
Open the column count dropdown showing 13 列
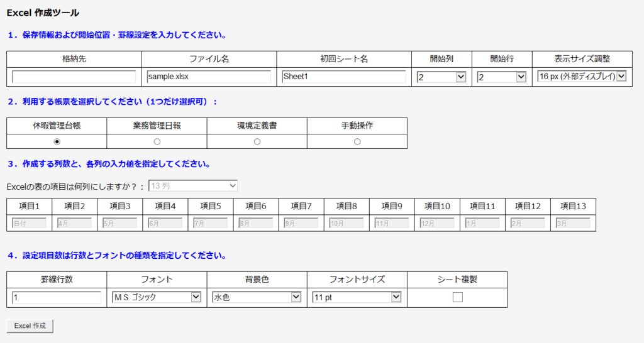[x=193, y=185]
